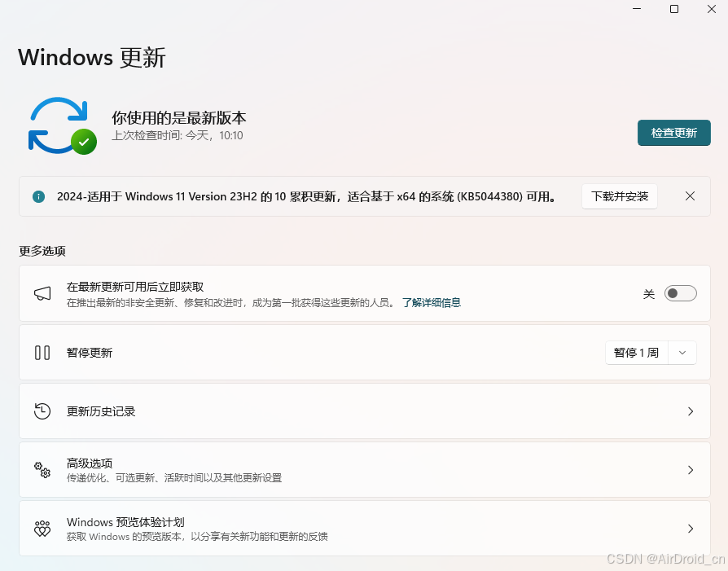This screenshot has height=571, width=728.
Task: Expand the 更新历史记录 chevron
Action: [691, 411]
